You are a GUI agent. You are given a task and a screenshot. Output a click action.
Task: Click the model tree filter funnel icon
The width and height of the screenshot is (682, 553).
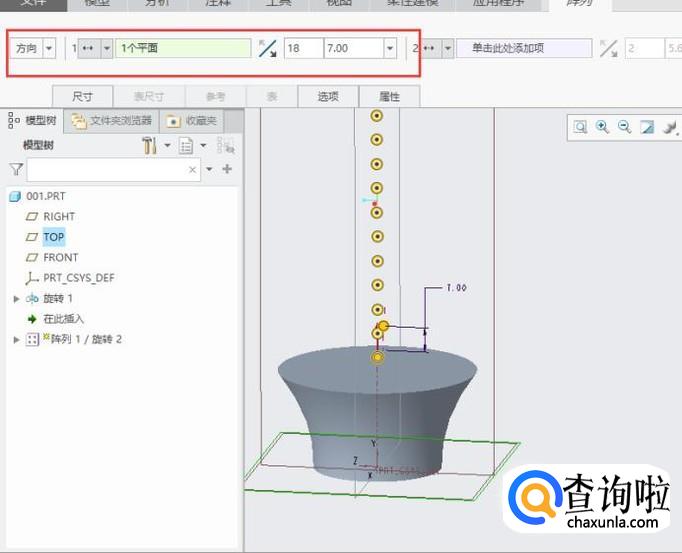pos(16,170)
